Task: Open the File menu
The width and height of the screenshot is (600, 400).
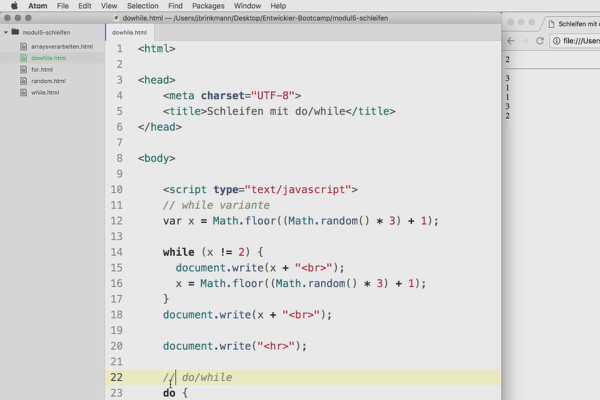Action: tap(63, 6)
